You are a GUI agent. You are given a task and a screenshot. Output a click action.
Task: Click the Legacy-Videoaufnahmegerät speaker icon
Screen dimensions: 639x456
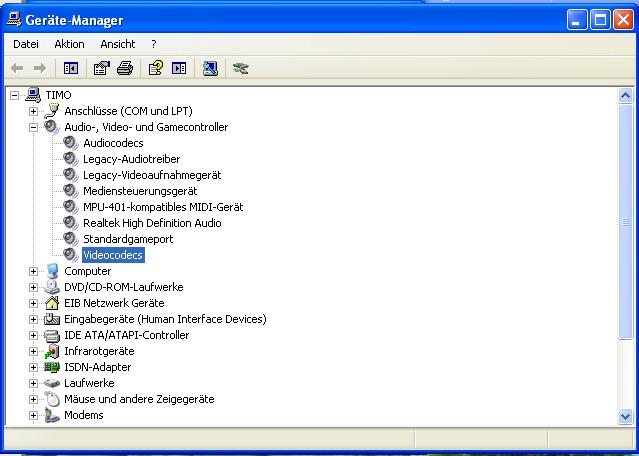click(71, 175)
